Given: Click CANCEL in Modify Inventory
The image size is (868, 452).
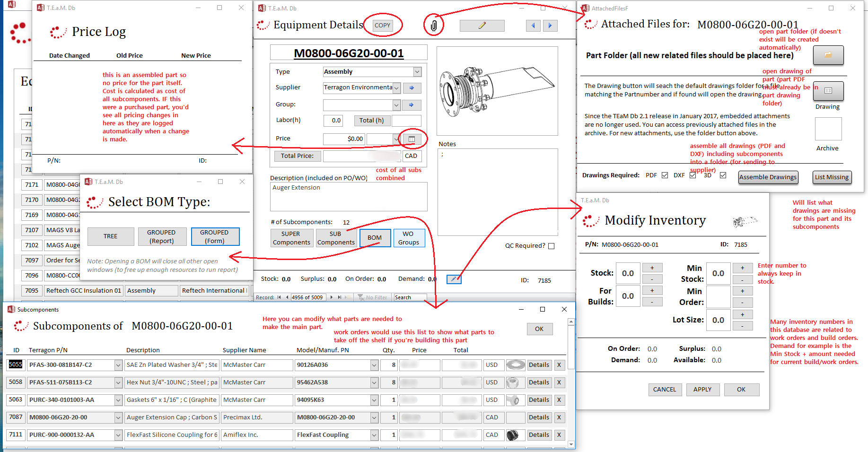Looking at the screenshot, I should coord(665,390).
